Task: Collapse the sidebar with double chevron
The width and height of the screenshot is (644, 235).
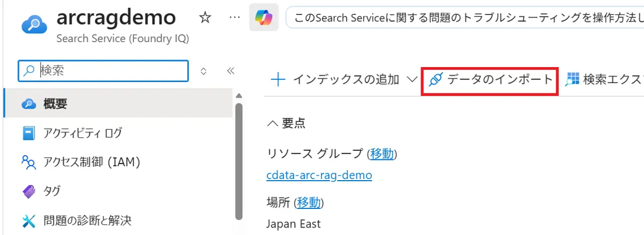Action: (x=231, y=70)
